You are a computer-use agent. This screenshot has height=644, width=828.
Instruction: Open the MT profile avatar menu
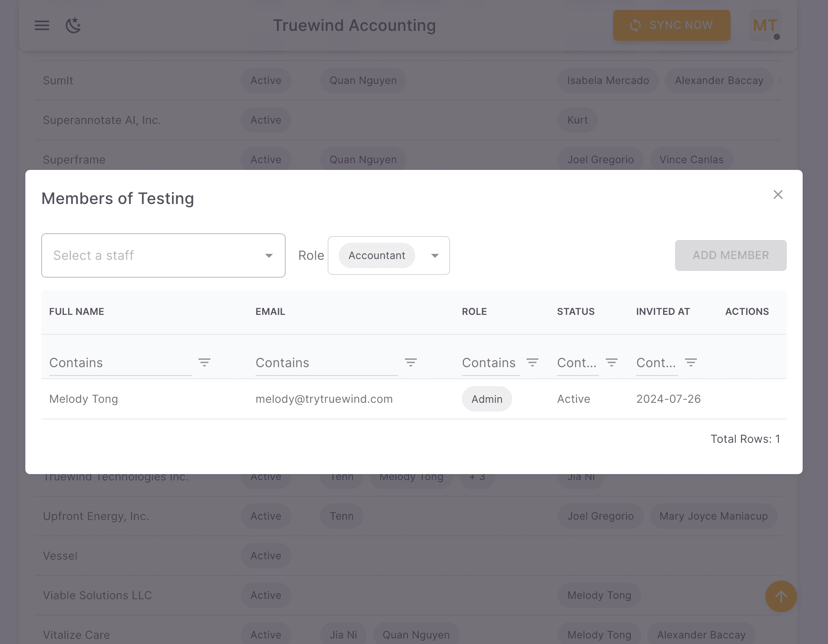point(764,25)
